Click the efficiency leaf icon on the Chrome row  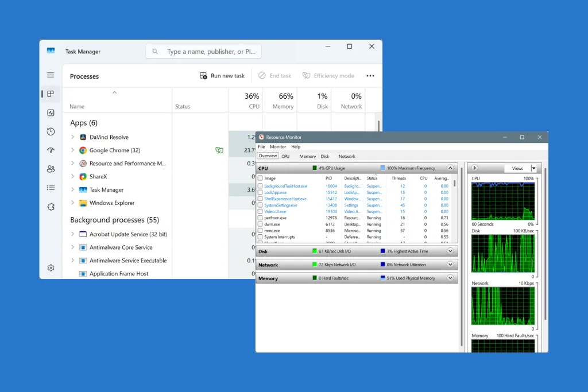coord(219,150)
